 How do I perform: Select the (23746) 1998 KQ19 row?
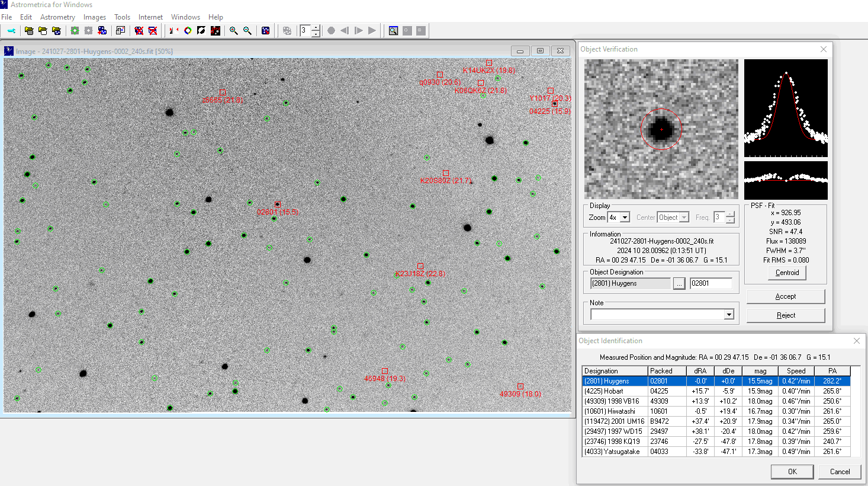(x=716, y=442)
